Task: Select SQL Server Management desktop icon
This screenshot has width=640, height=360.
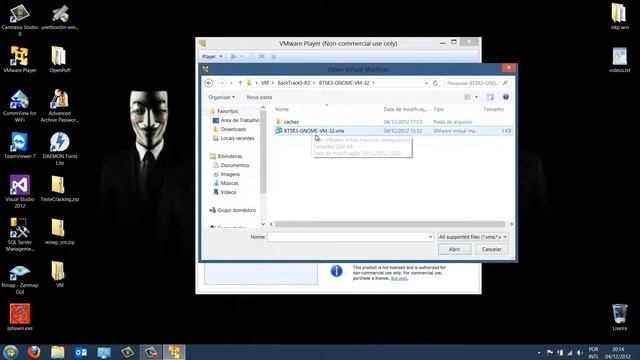Action: (x=20, y=234)
